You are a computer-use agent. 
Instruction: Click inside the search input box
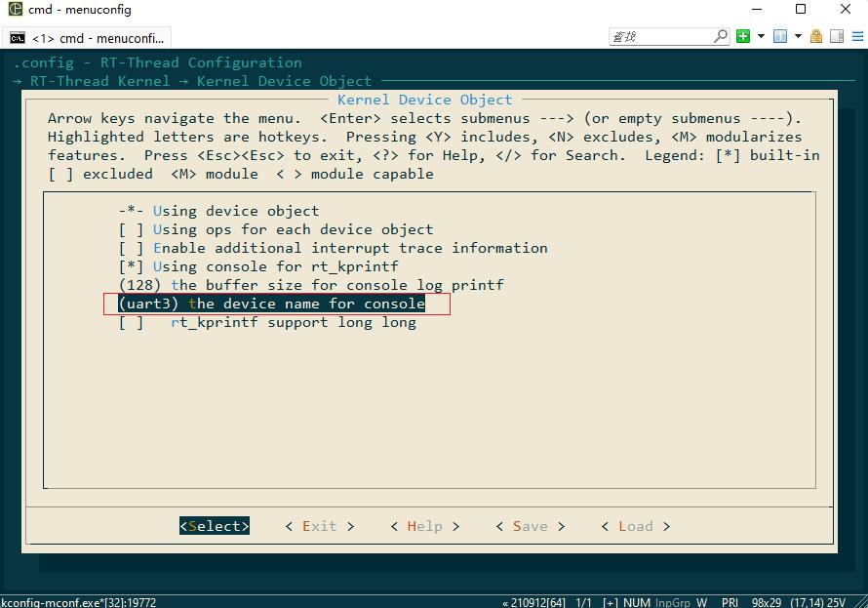tap(661, 36)
